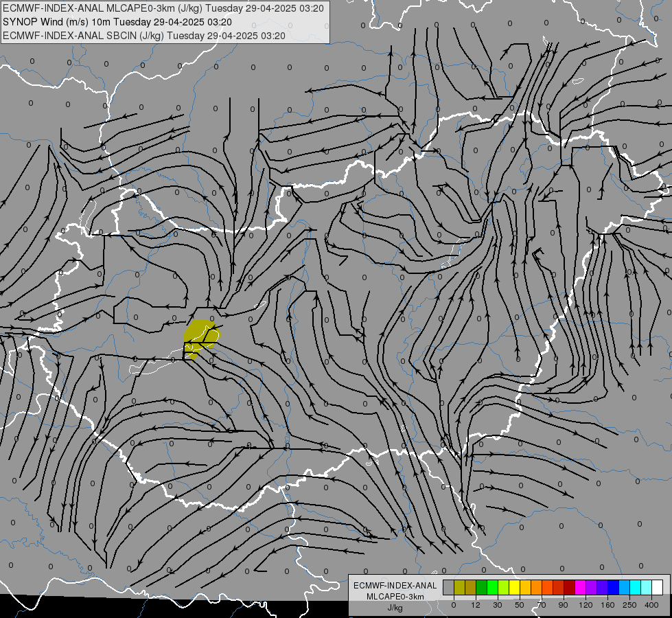Click legend tick value 50
Screen dimensions: 672x618
(520, 605)
